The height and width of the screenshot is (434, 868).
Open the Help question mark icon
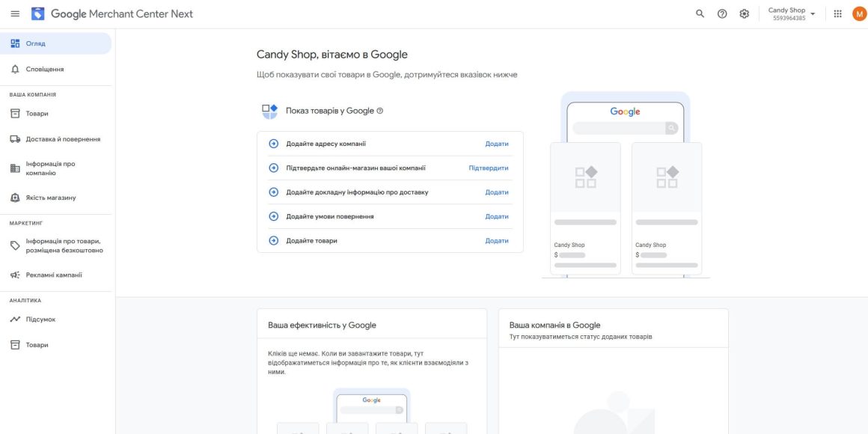722,13
